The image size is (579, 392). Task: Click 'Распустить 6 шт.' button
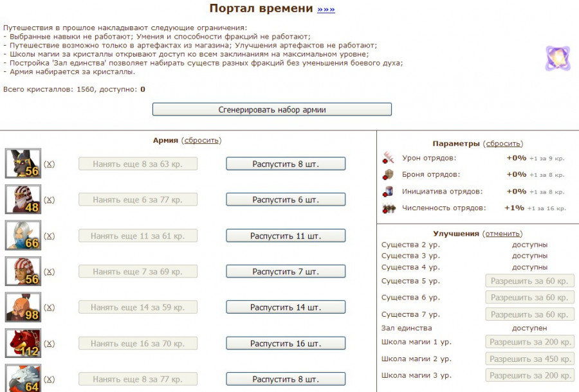coord(286,199)
